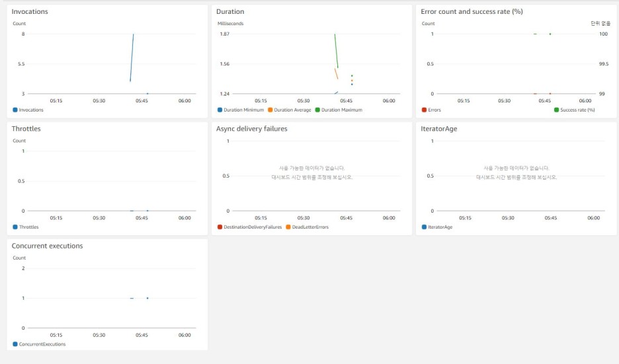This screenshot has width=619, height=364.
Task: Click the 05:15 tick in Throttles chart
Action: click(56, 218)
